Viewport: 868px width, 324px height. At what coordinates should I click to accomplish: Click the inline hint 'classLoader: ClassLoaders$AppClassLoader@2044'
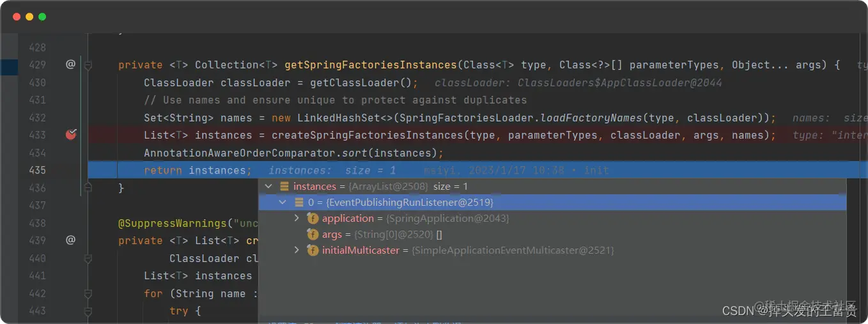point(578,82)
